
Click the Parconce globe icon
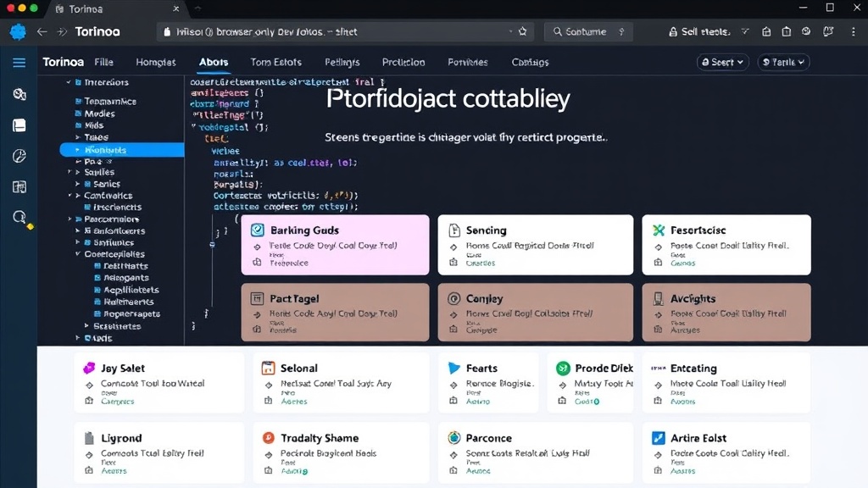pos(454,438)
